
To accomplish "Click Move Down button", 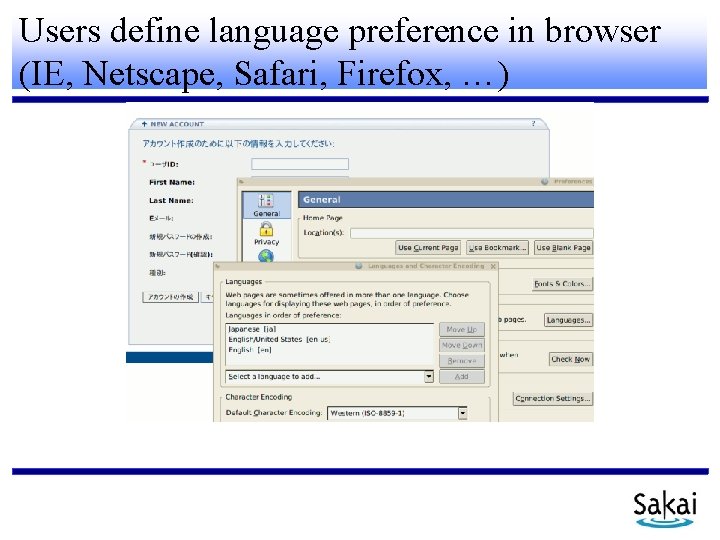I will pos(461,345).
